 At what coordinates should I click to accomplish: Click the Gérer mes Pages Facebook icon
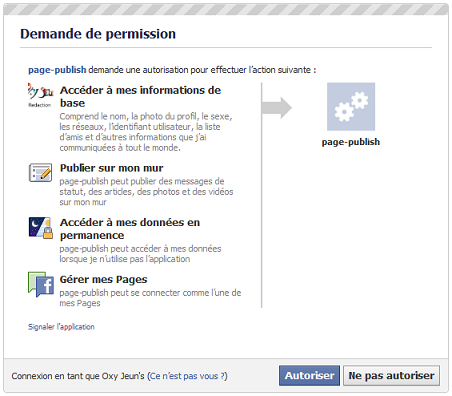pos(41,284)
